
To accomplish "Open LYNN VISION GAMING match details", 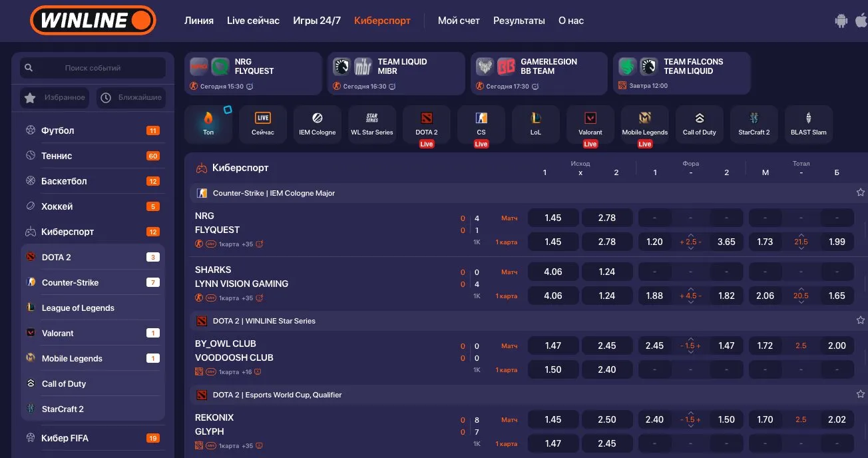I will click(x=242, y=284).
